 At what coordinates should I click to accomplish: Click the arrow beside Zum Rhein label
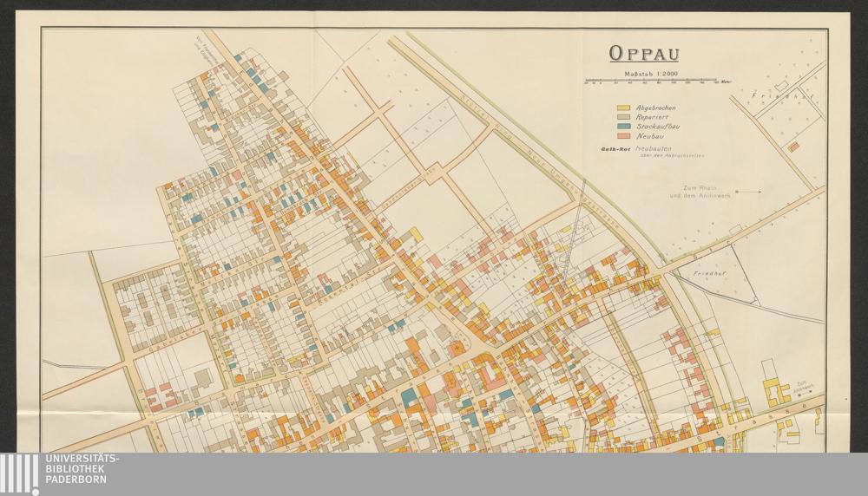[750, 191]
